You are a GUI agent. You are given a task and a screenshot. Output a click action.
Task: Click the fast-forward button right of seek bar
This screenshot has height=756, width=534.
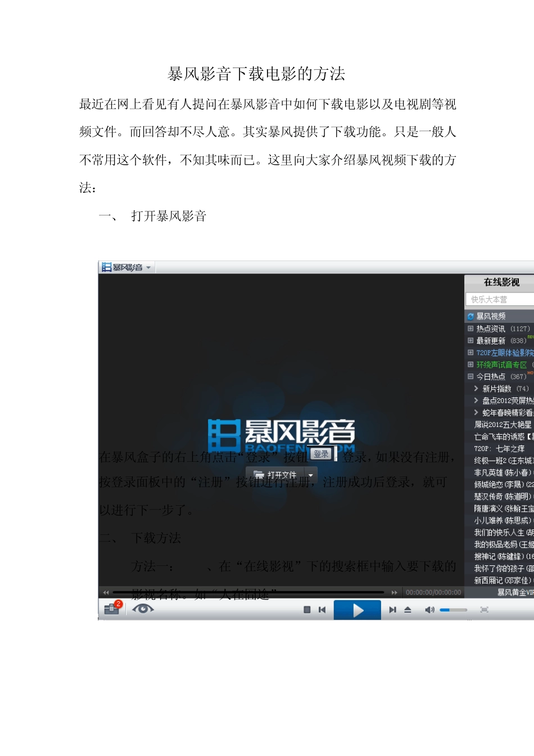coord(394,592)
